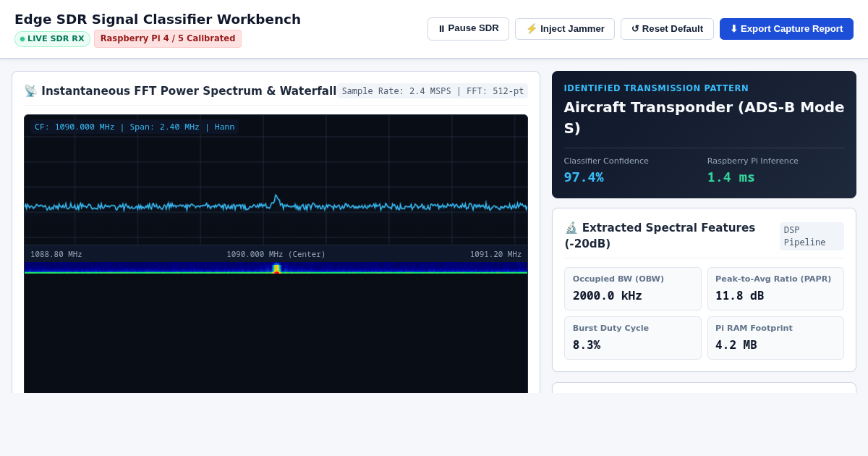The image size is (868, 456).
Task: Click the Pause SDR button
Action: (x=468, y=29)
